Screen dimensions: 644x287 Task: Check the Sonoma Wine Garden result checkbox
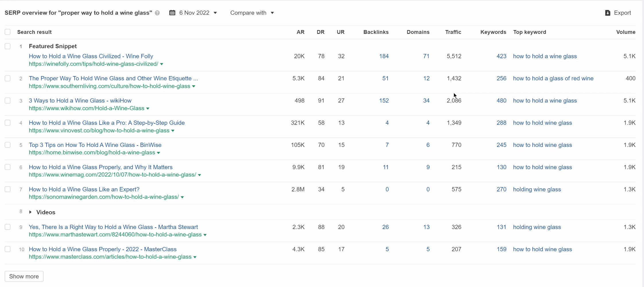(8, 189)
